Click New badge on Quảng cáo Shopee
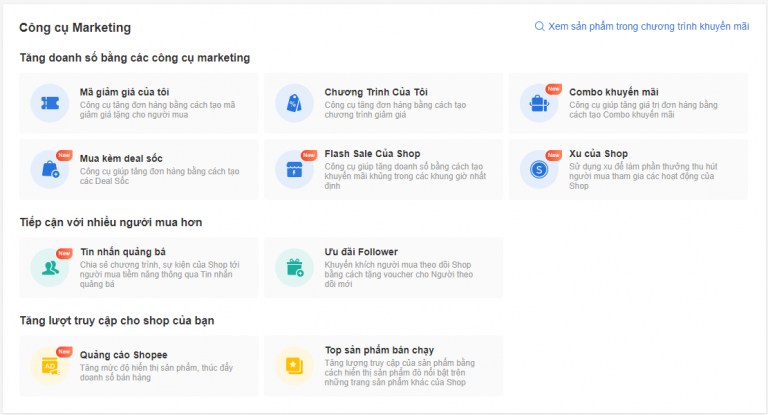 coord(64,352)
